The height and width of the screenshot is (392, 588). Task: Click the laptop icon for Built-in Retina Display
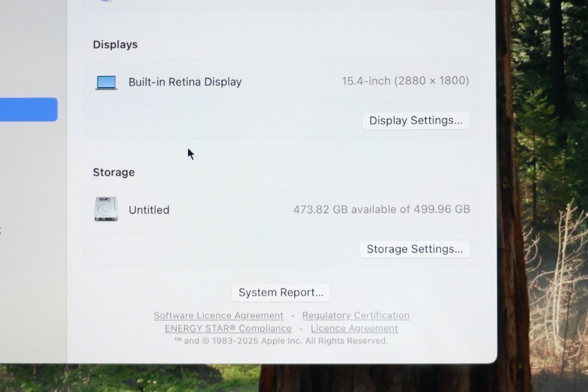(106, 82)
